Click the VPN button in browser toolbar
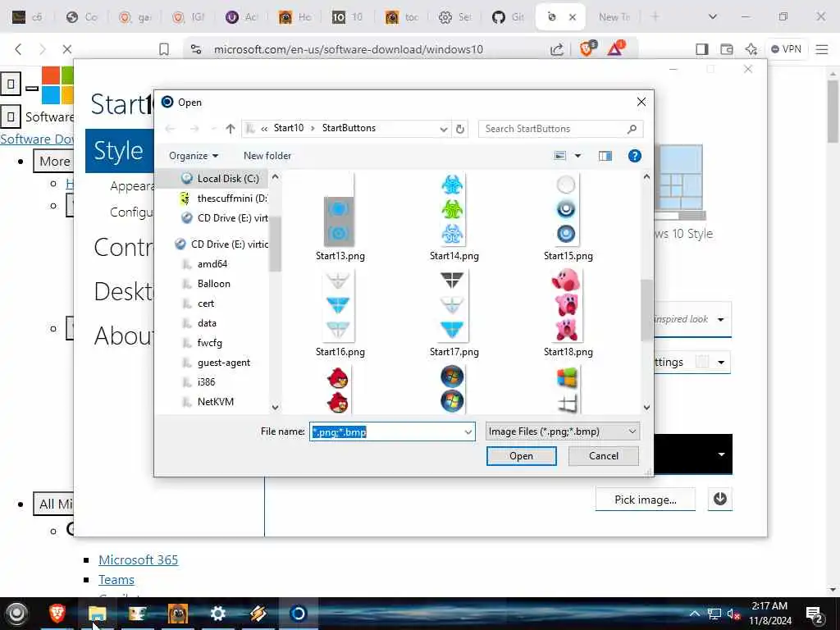 click(x=786, y=49)
